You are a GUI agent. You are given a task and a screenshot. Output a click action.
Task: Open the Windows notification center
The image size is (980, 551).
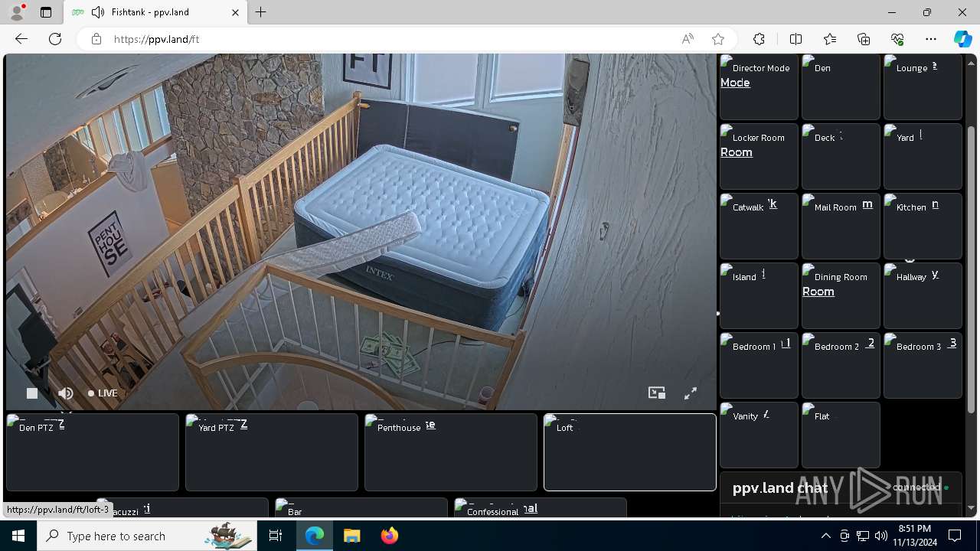pyautogui.click(x=955, y=536)
